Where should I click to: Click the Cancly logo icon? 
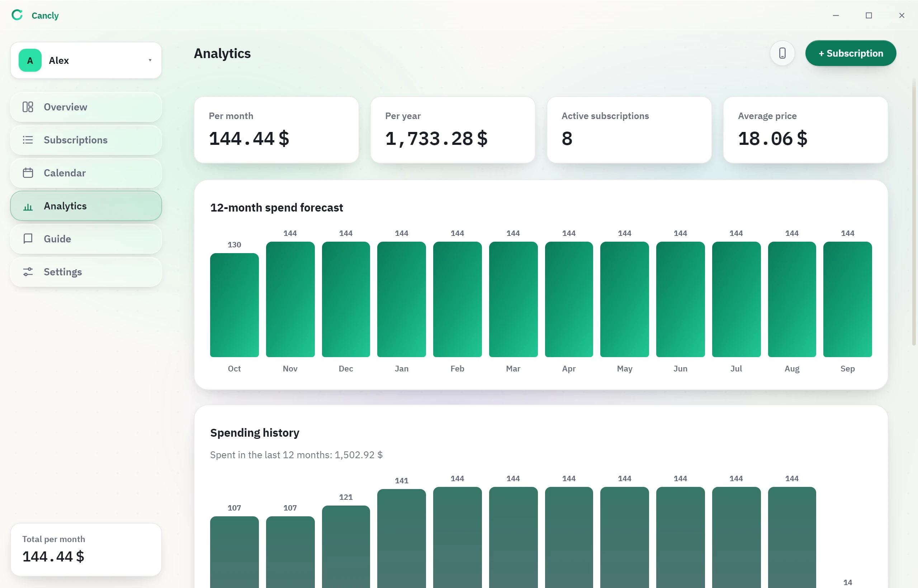click(17, 15)
